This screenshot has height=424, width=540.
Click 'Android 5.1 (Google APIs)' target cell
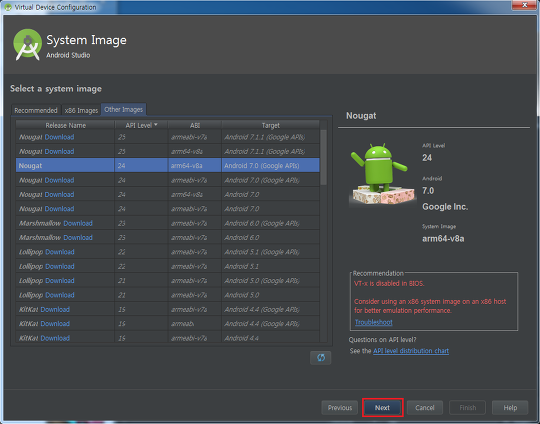pyautogui.click(x=270, y=252)
